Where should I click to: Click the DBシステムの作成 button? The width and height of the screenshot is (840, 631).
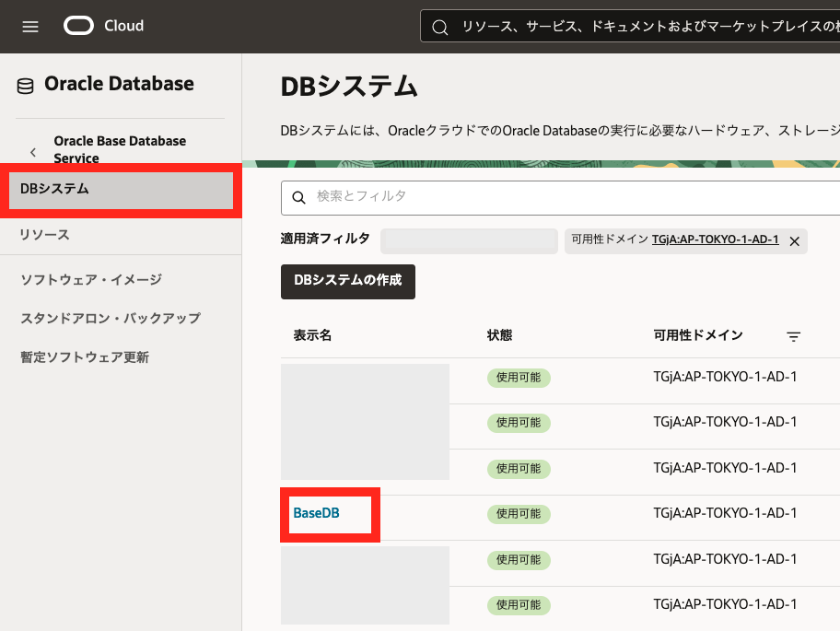[x=347, y=281]
